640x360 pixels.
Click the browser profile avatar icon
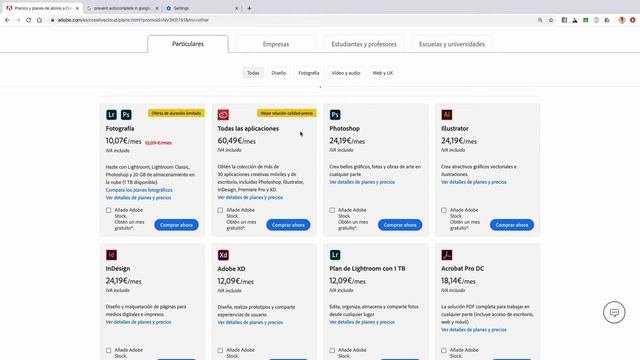[622, 20]
